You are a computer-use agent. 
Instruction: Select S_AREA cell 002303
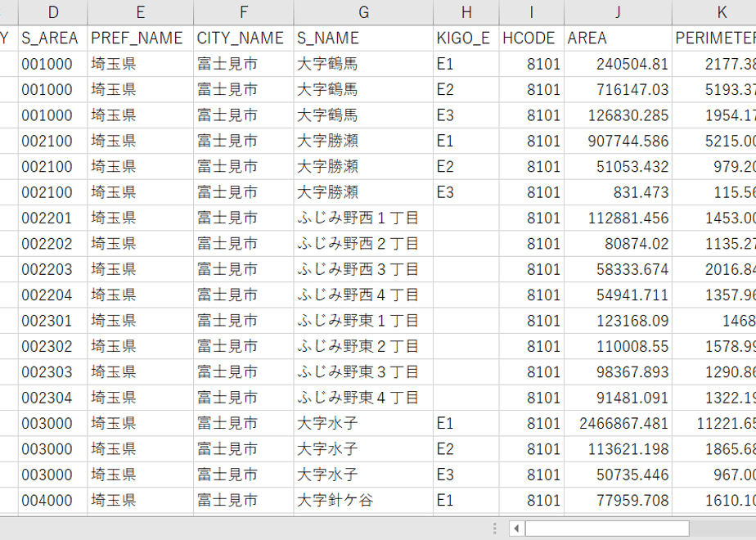tap(53, 372)
